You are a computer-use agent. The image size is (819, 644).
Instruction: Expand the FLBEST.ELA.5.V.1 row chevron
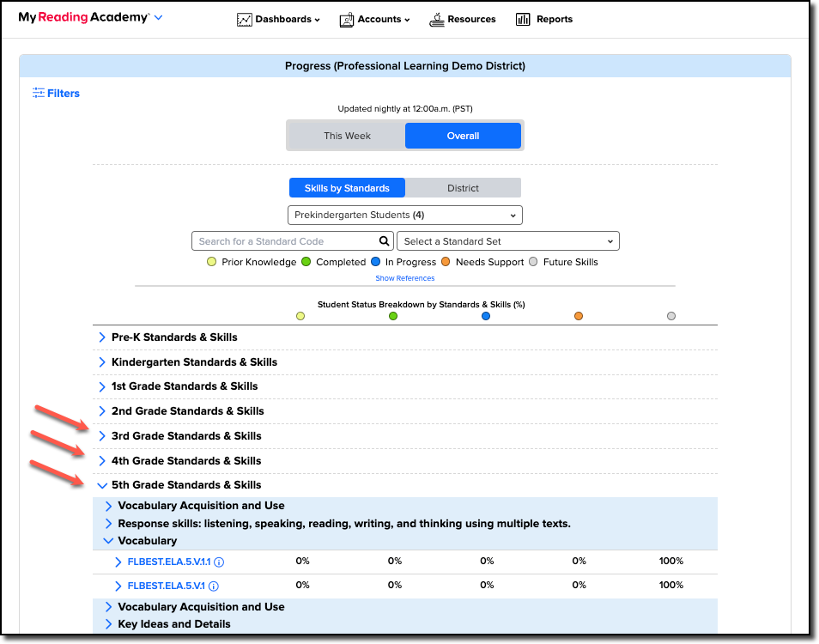pyautogui.click(x=118, y=586)
